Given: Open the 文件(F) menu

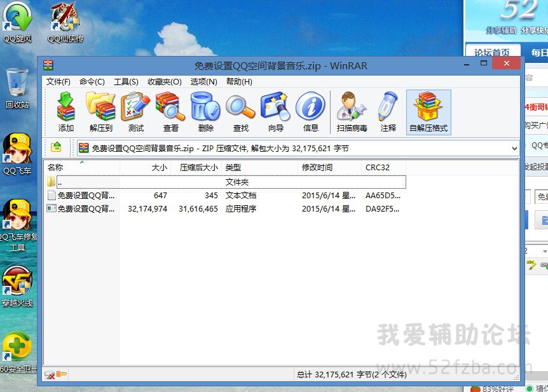Looking at the screenshot, I should tap(58, 82).
